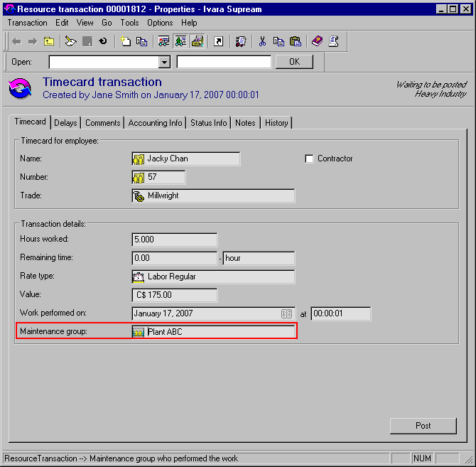Viewport: 476px width, 467px height.
Task: Tick the Contractor checkbox
Action: click(309, 159)
